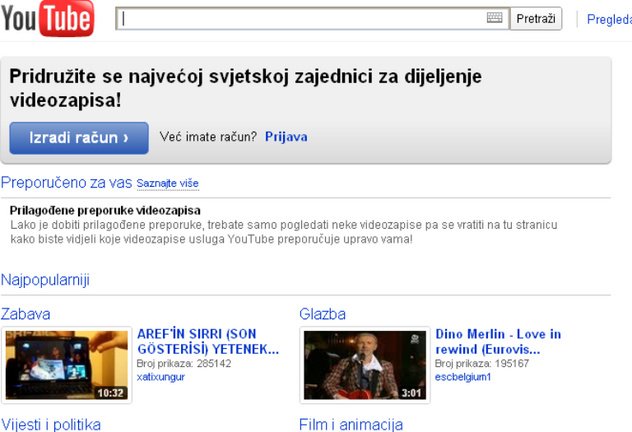Open the Dino Merlin video thumbnail
Image resolution: width=632 pixels, height=432 pixels.
(x=365, y=365)
